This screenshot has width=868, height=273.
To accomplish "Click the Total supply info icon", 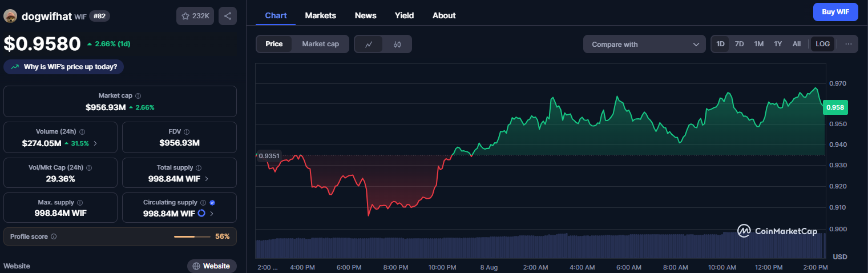I will (198, 168).
